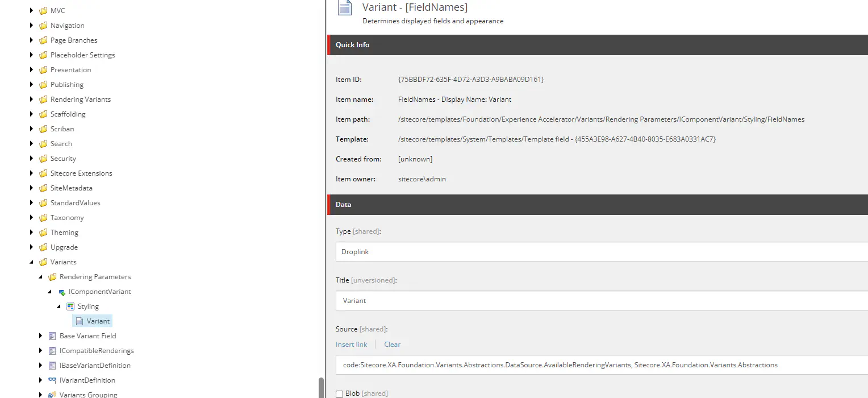Click the IVariantDefinition glasses icon
The height and width of the screenshot is (398, 868).
[x=52, y=380]
